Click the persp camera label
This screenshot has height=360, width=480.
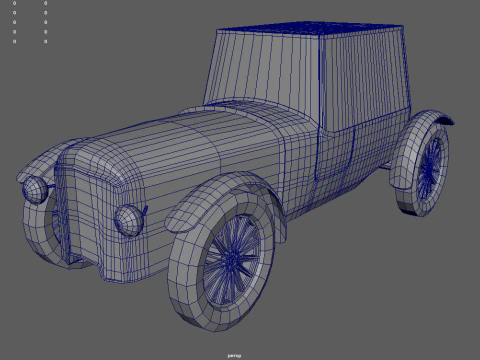[234, 356]
